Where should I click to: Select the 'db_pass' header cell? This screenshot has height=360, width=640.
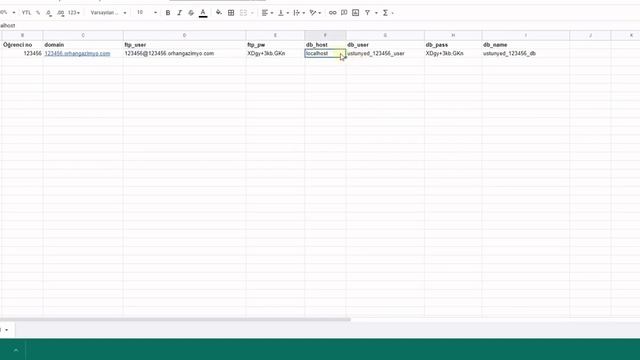(x=453, y=44)
